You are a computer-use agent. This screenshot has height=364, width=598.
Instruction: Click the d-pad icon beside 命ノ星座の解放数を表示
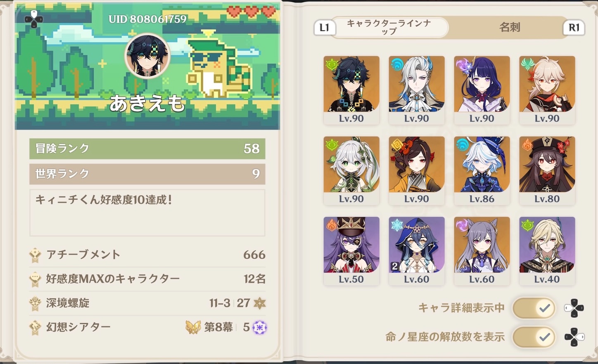pos(574,337)
